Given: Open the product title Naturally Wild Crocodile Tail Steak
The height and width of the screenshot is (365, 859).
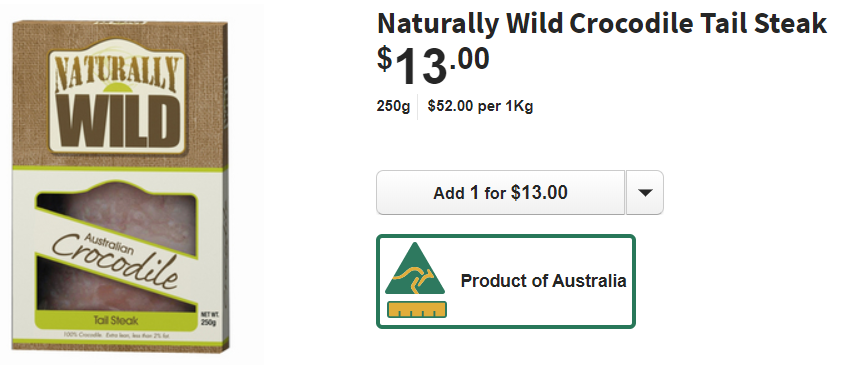Looking at the screenshot, I should [601, 24].
